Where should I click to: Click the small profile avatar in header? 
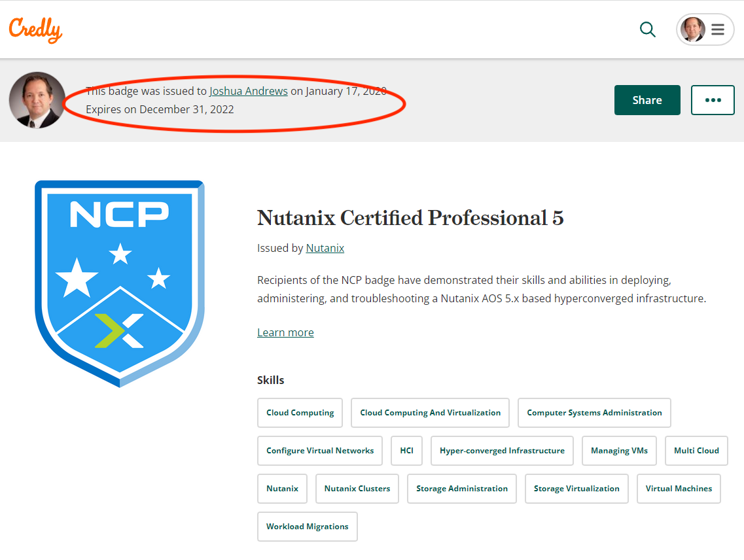point(692,29)
